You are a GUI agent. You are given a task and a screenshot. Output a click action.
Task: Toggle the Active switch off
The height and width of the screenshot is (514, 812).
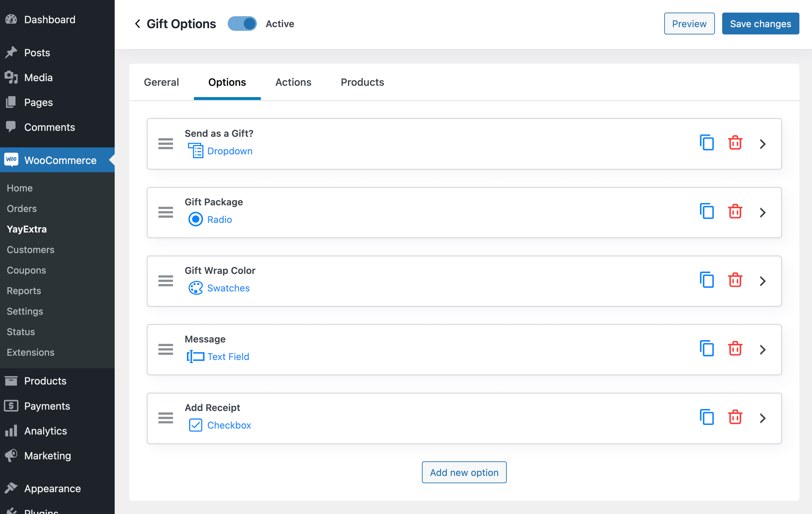(242, 24)
